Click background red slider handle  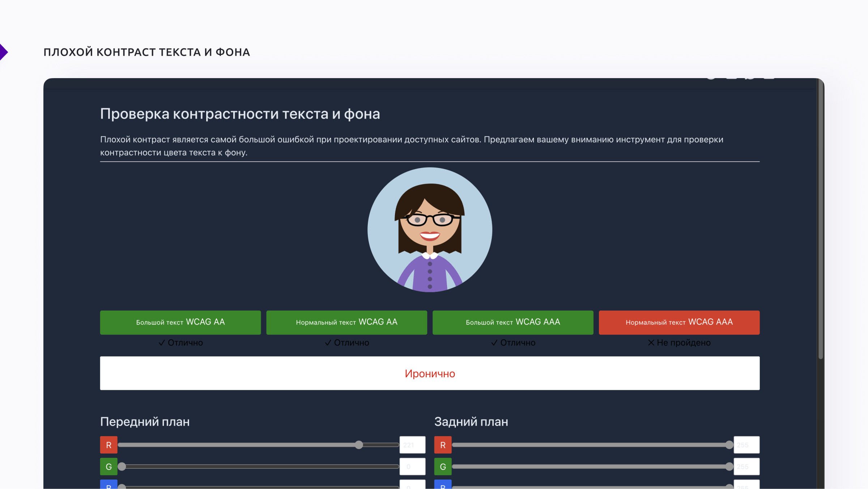(x=729, y=445)
